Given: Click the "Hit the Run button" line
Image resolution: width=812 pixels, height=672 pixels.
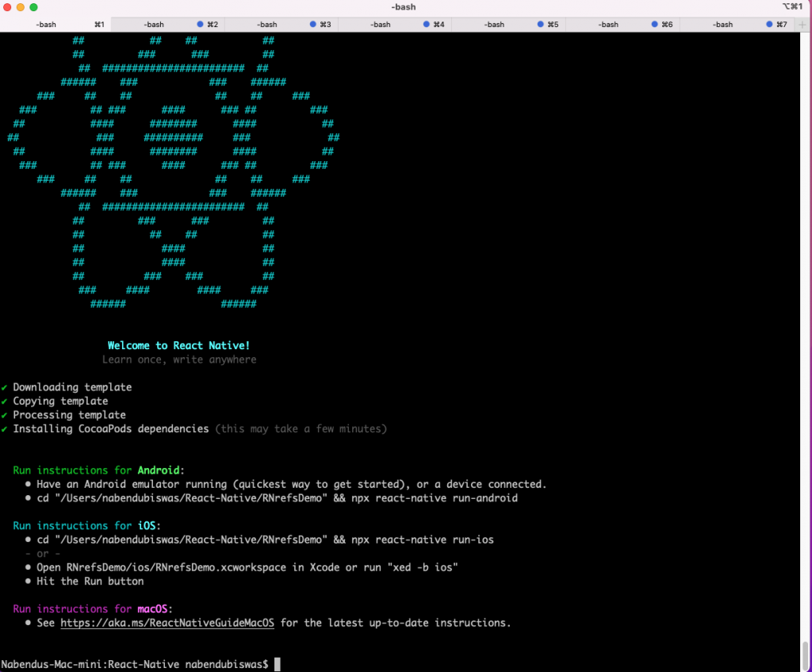Looking at the screenshot, I should (x=90, y=582).
